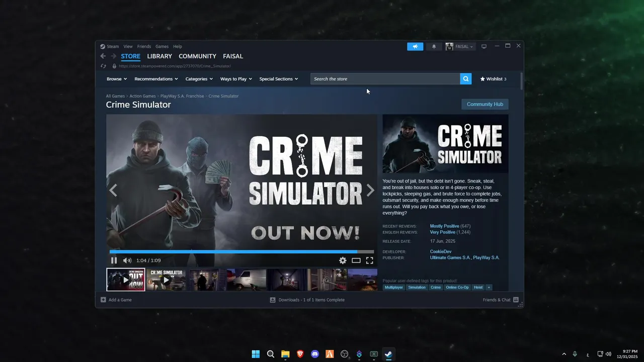Open OBS Studio from taskbar
The width and height of the screenshot is (644, 362).
pyautogui.click(x=344, y=354)
